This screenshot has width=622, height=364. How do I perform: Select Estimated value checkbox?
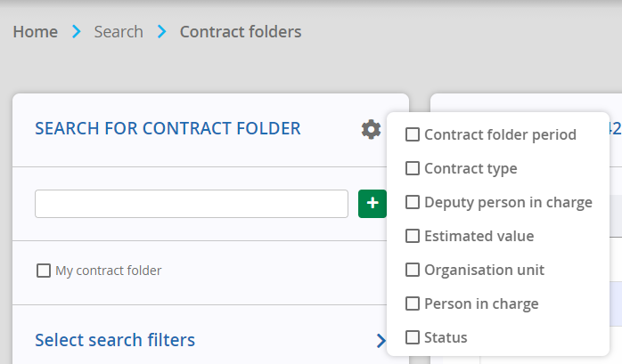coord(413,236)
